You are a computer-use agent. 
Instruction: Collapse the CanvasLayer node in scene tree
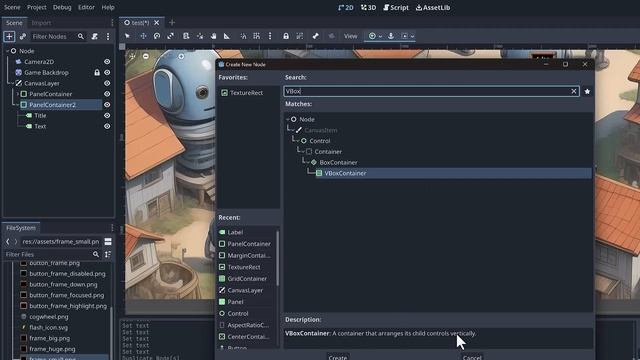point(12,83)
